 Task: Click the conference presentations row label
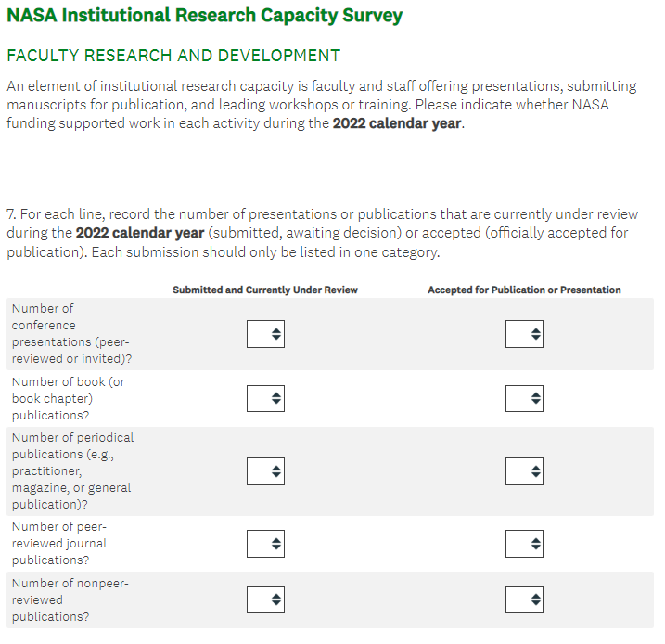(x=71, y=333)
